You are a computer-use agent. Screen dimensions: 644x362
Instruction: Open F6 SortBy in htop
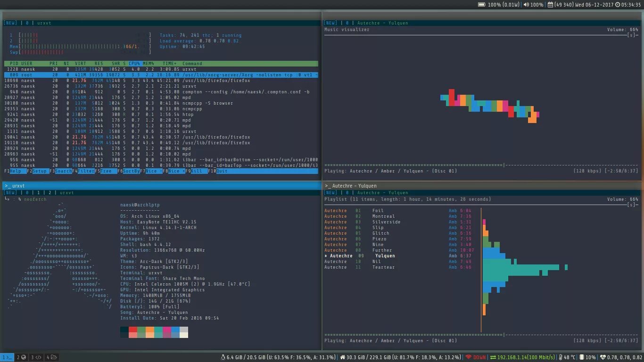pyautogui.click(x=128, y=171)
